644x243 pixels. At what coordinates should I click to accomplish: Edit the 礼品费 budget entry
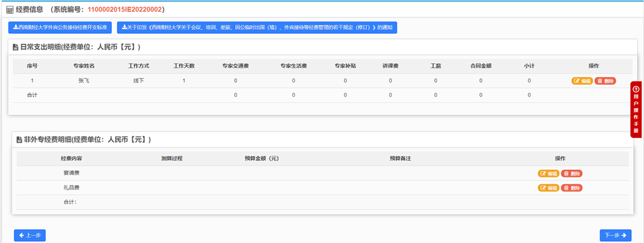tap(549, 188)
